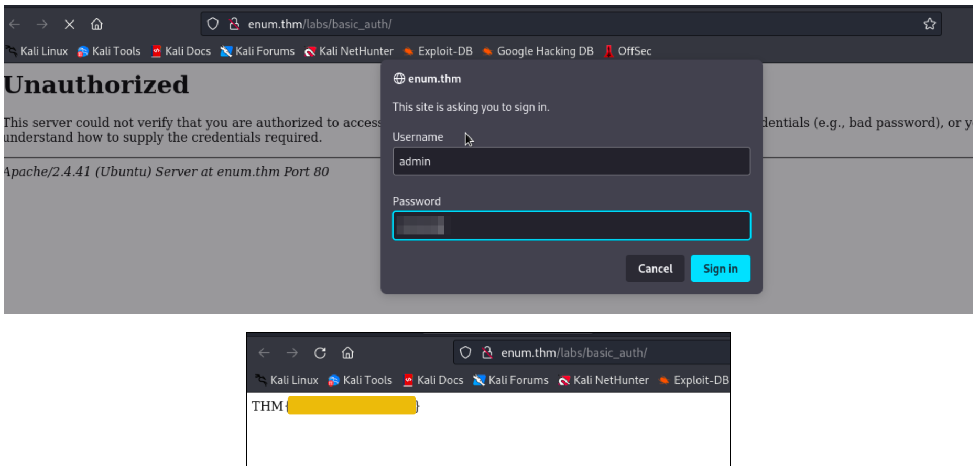Open the Google Hacking DB bookmark
The height and width of the screenshot is (472, 980).
(x=538, y=51)
